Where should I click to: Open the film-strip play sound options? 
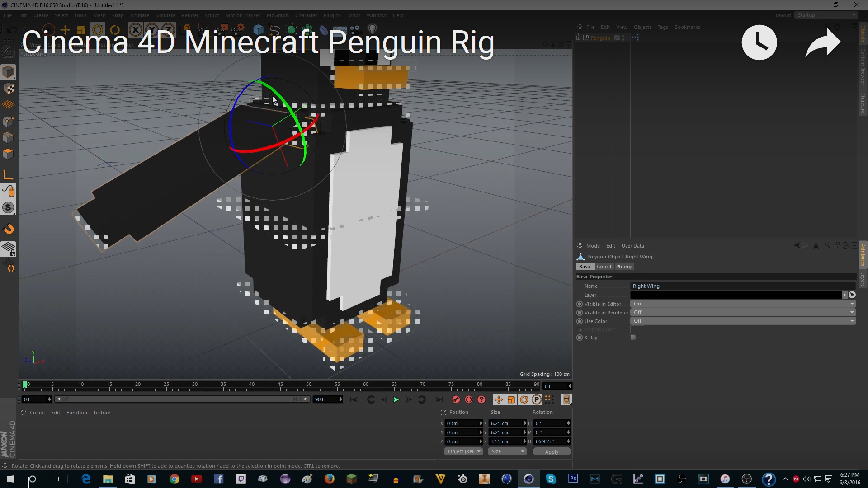coord(566,399)
